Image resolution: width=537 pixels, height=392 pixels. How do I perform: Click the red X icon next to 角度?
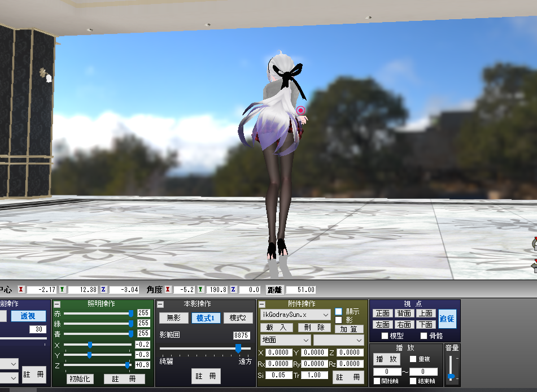pos(168,290)
